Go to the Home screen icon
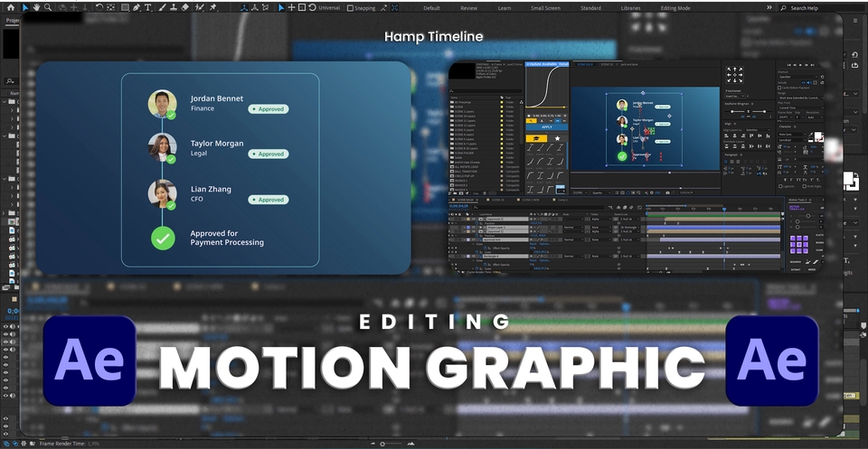 11,8
